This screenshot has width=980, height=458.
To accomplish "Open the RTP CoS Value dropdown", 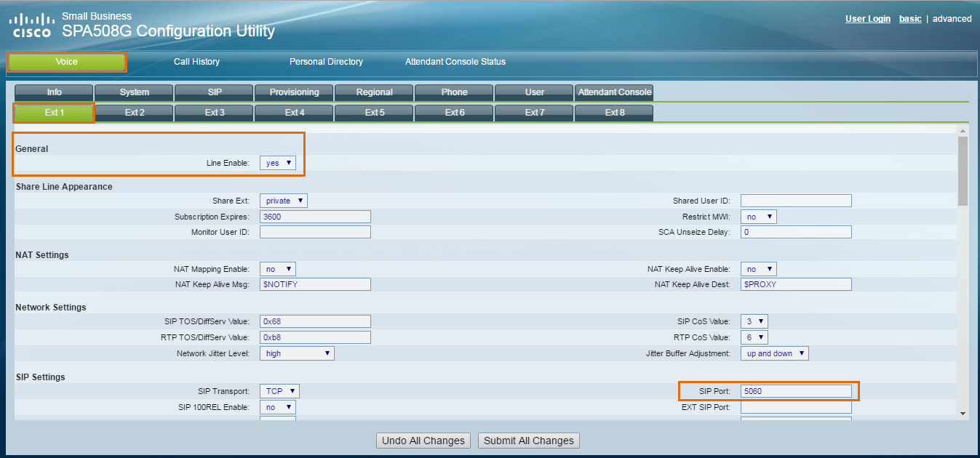I will [754, 337].
